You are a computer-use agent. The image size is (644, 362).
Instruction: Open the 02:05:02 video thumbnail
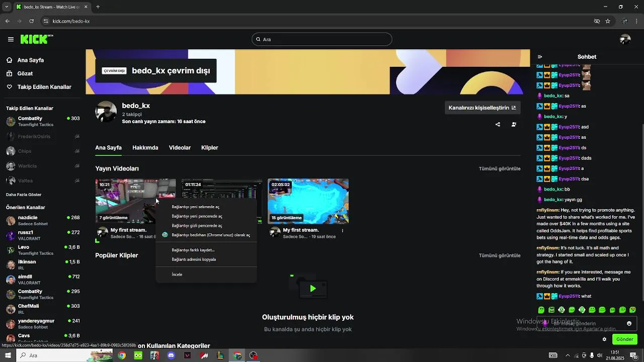pos(308,201)
